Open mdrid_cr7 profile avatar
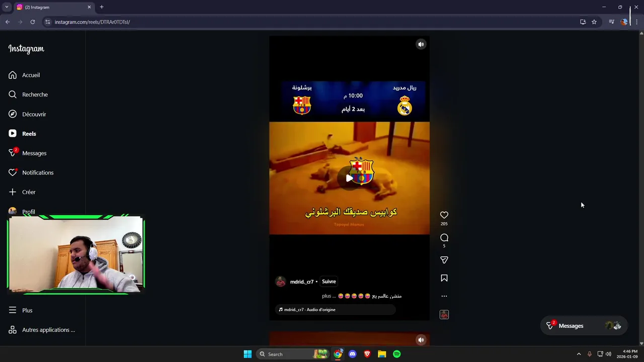 click(x=281, y=282)
